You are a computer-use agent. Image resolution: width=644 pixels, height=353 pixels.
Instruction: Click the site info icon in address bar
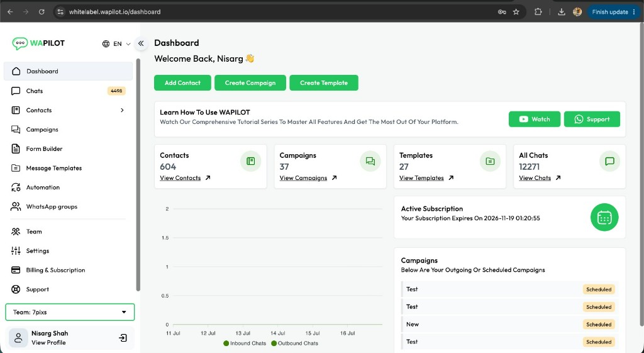pyautogui.click(x=60, y=12)
